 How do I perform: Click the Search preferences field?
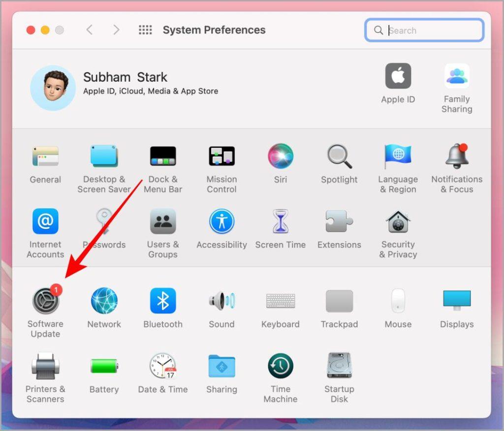(424, 30)
